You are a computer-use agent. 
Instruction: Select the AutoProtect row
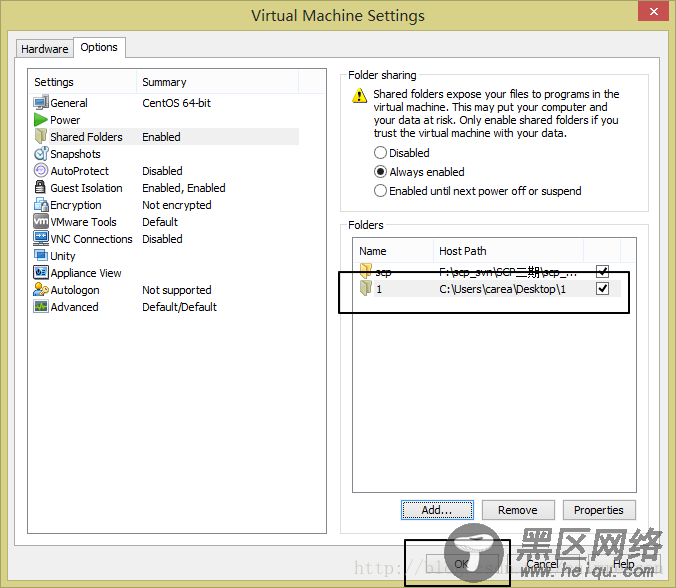166,171
